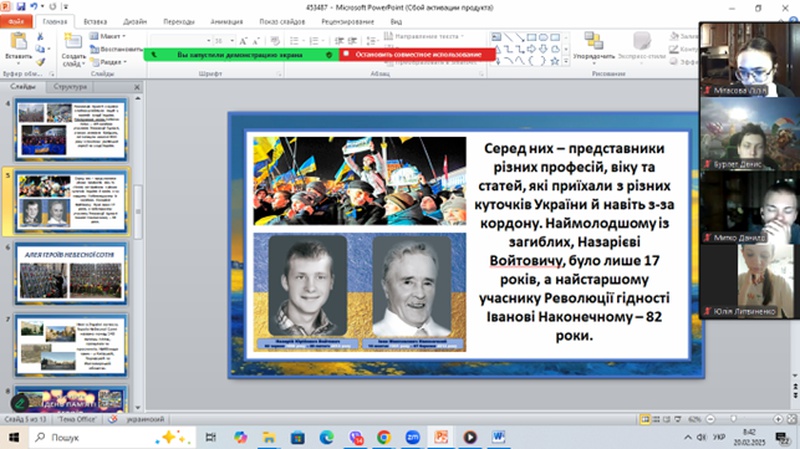Click the PowerPoint icon in the taskbar

click(x=440, y=437)
